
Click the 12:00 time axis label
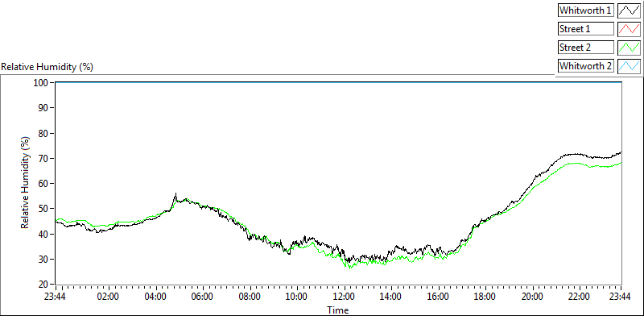click(x=344, y=297)
